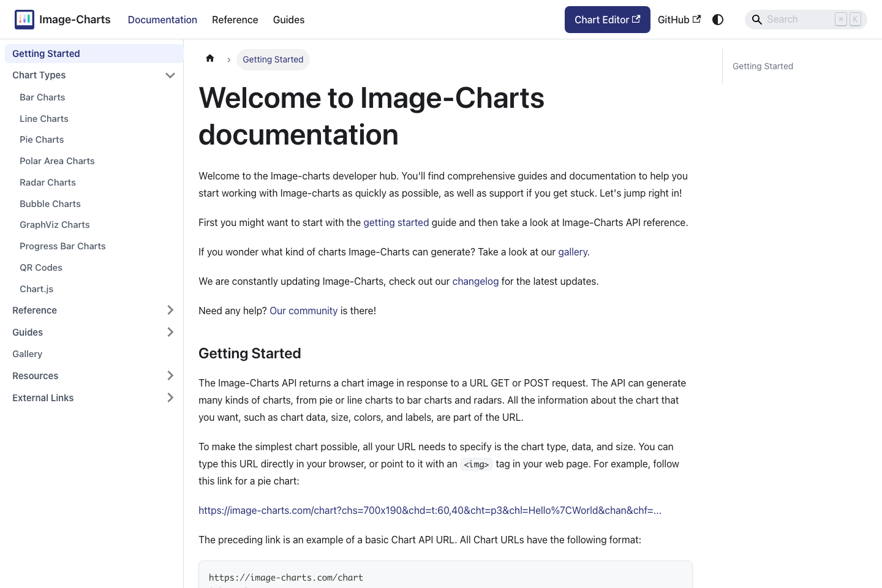Expand the Resources sidebar section

pyautogui.click(x=170, y=375)
